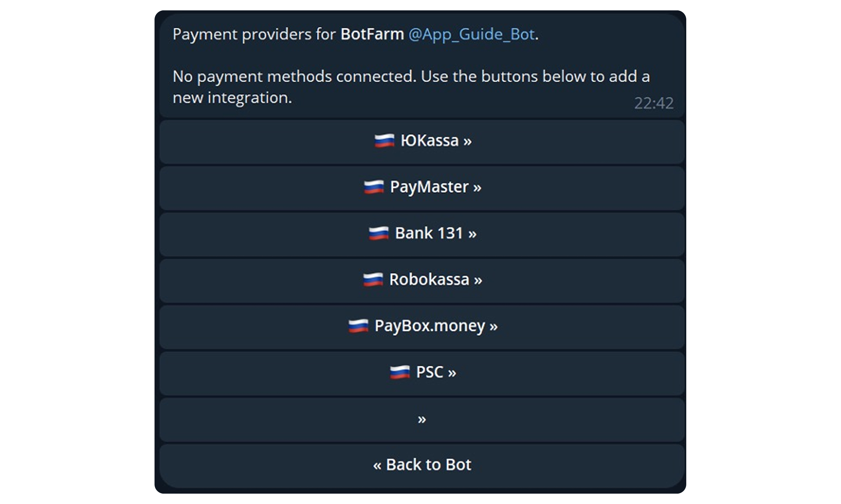Click the bold BotFarm bot name
The height and width of the screenshot is (504, 841).
pyautogui.click(x=372, y=34)
